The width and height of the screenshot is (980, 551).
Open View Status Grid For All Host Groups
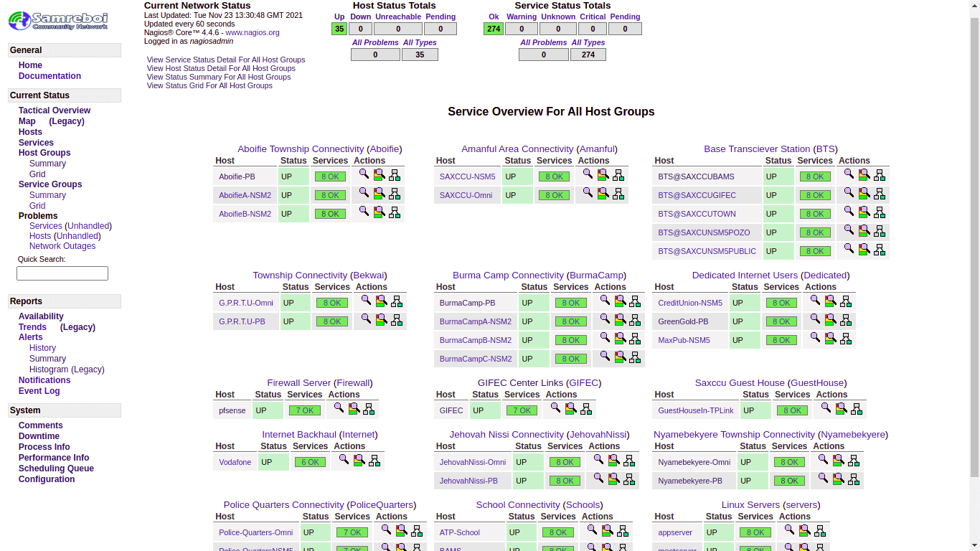tap(209, 86)
